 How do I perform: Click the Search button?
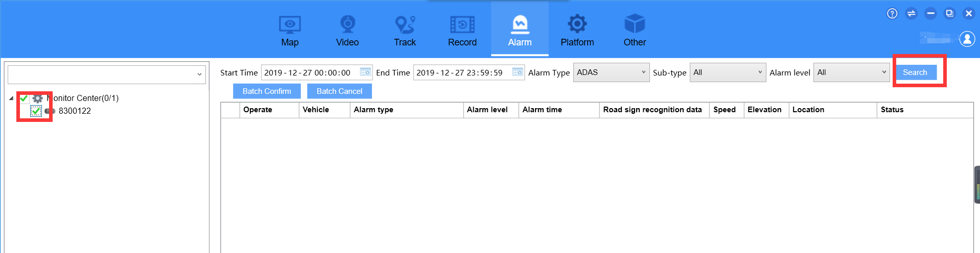click(x=915, y=72)
